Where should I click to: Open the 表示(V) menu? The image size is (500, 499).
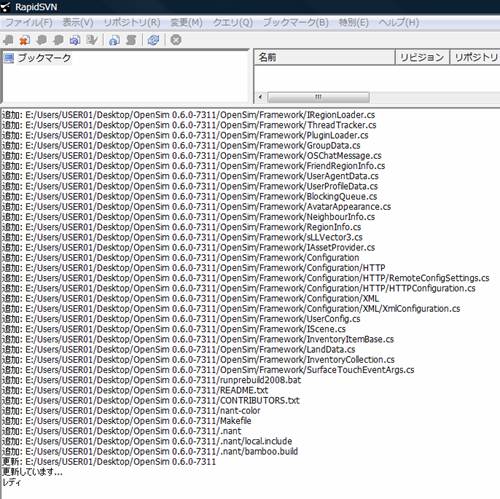point(78,23)
